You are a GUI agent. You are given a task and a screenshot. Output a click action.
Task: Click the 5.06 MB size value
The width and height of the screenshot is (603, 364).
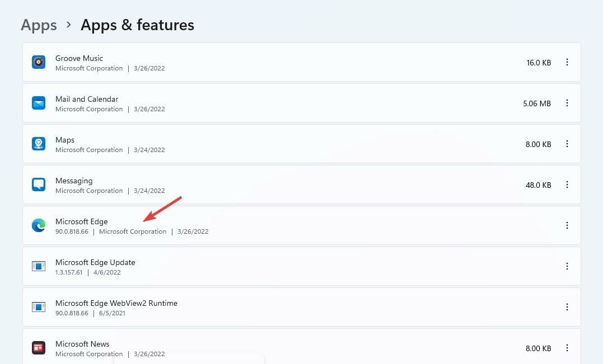coord(537,103)
